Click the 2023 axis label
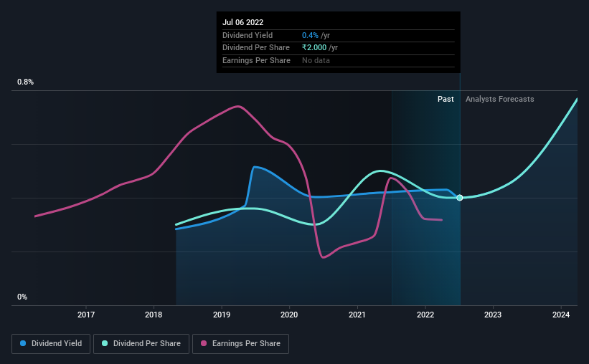The height and width of the screenshot is (364, 589). tap(493, 315)
